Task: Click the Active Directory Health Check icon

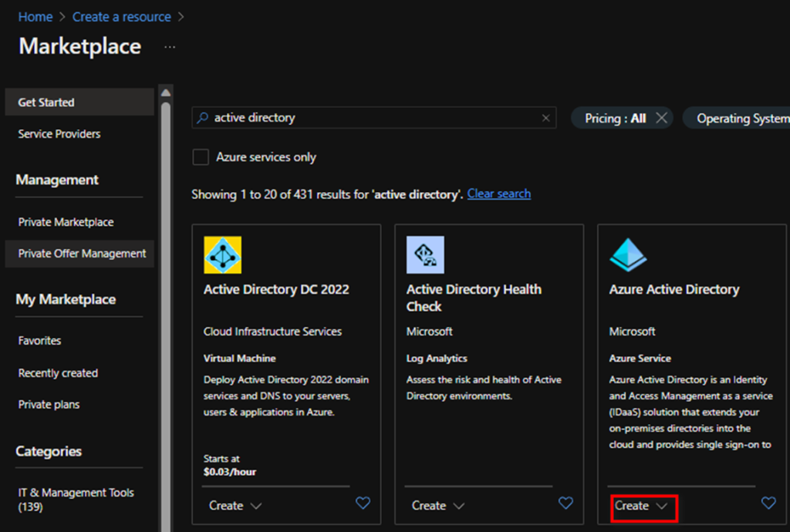Action: 425,254
